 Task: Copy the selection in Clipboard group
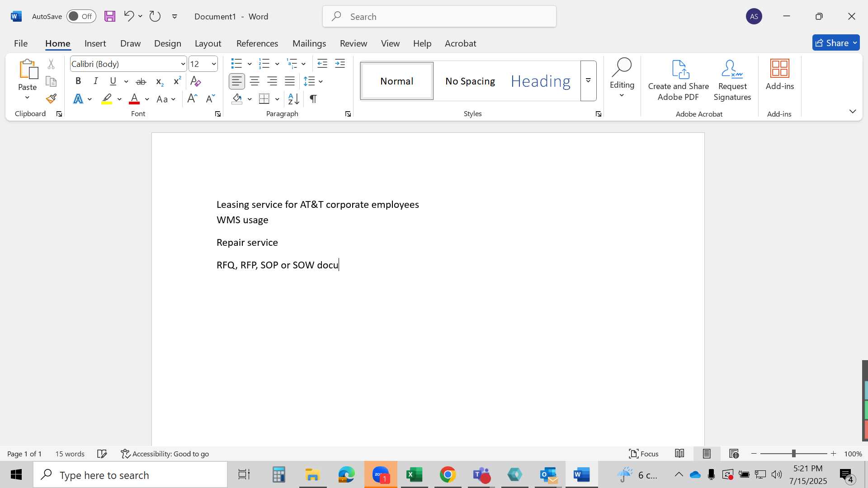51,81
